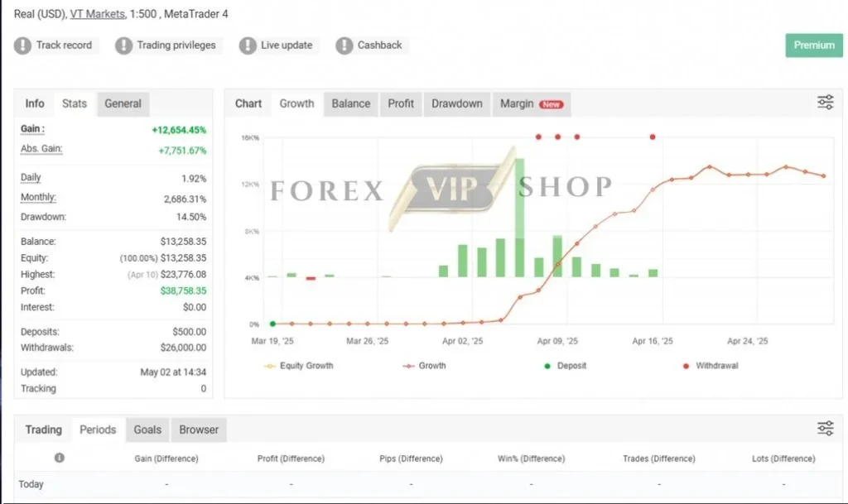Click the Live update warning icon
Screen dimensions: 848x504
point(248,46)
